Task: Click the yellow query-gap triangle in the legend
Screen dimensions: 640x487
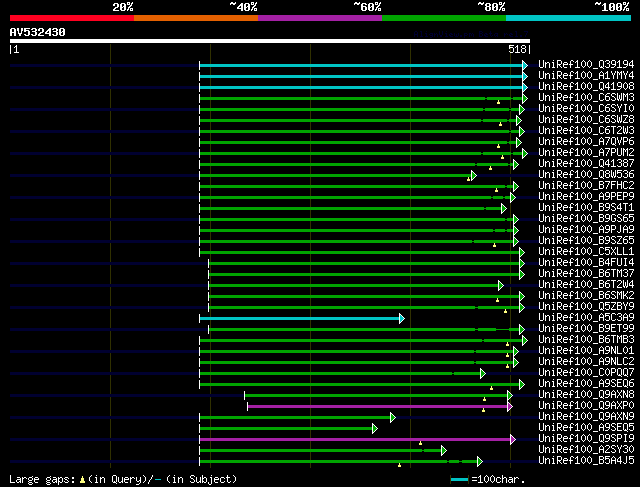Action: tap(82, 480)
